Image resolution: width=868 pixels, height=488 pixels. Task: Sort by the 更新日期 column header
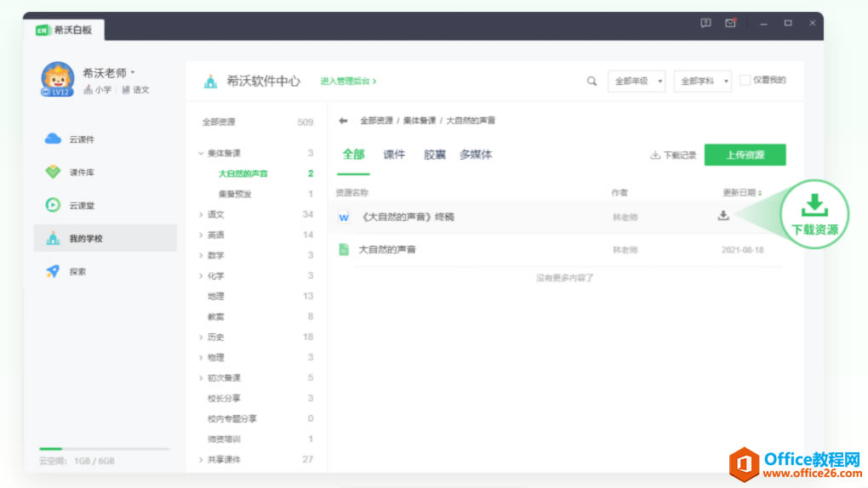(742, 192)
